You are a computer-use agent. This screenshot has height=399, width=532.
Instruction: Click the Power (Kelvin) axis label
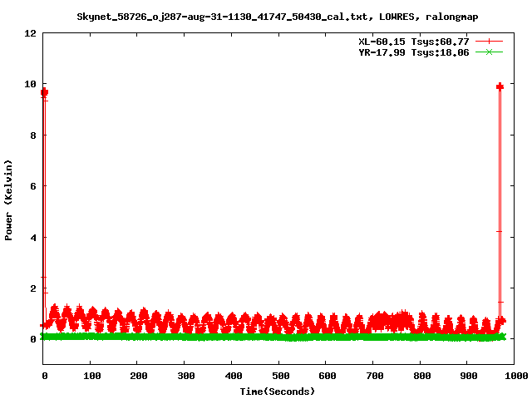pos(8,200)
